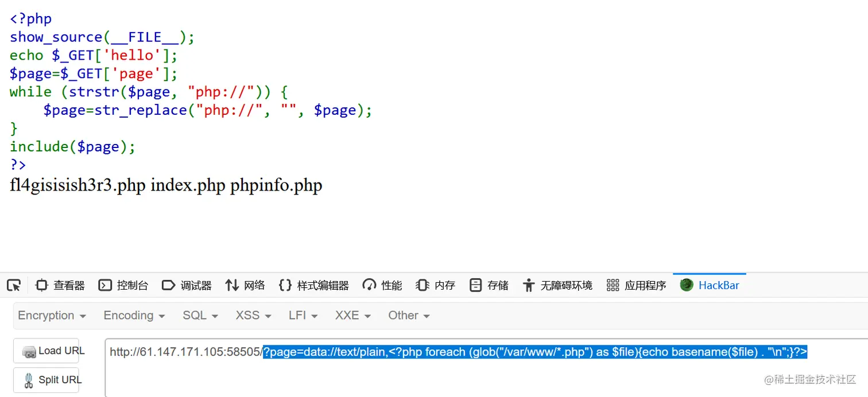868x397 pixels.
Task: Open the 网络 Network tab
Action: [x=245, y=285]
